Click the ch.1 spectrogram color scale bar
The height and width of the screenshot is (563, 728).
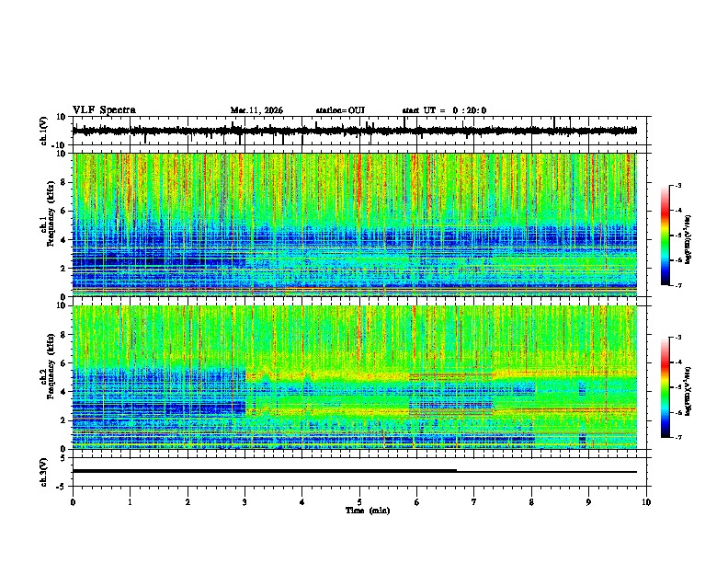point(665,236)
